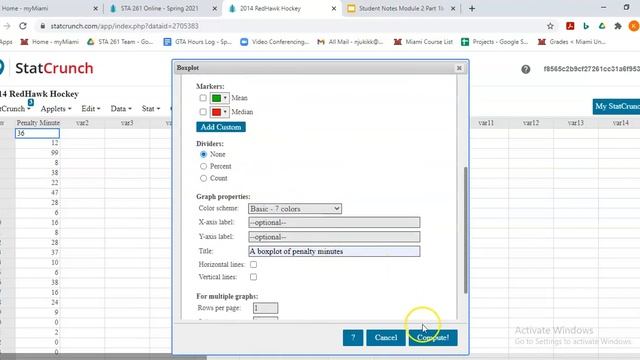Viewport: 640px width, 360px height.
Task: Close the Student Notes Module 2 tab
Action: pos(453,8)
